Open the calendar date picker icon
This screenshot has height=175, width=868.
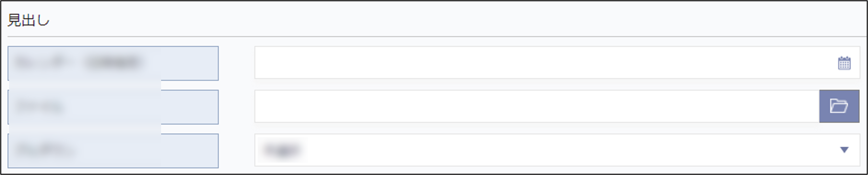pos(844,63)
